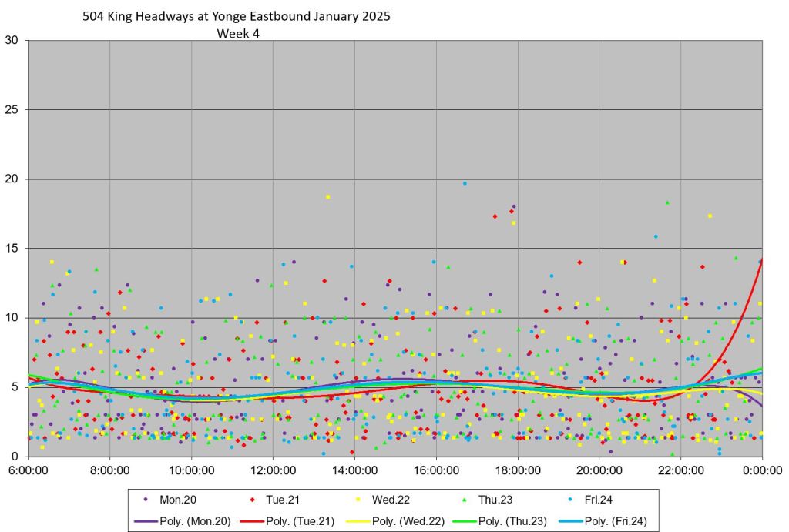The width and height of the screenshot is (789, 532).
Task: Select the Poly. (Tue.21) red line swatch
Action: pos(253,521)
